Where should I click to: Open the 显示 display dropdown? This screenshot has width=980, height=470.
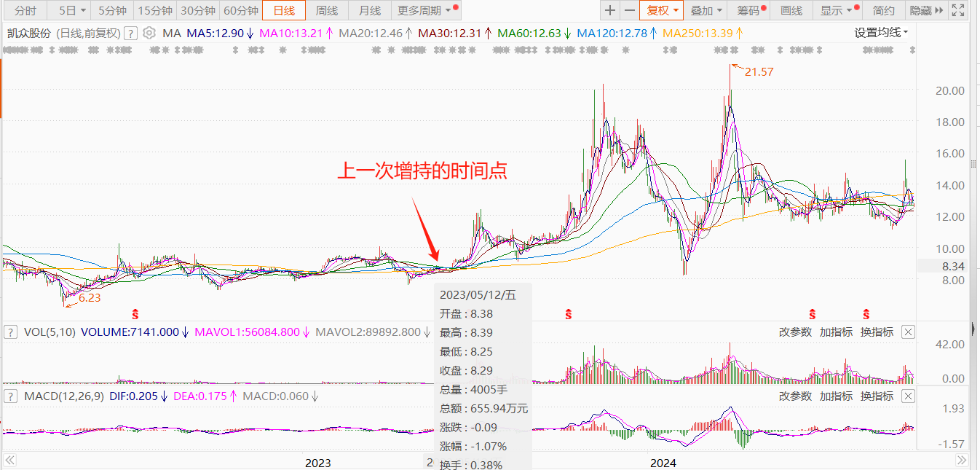click(838, 10)
